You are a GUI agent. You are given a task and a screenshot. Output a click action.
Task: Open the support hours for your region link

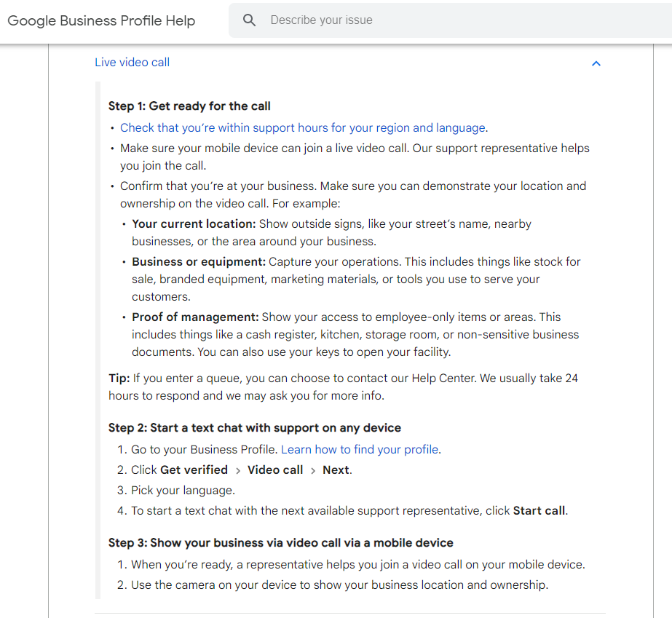click(303, 127)
